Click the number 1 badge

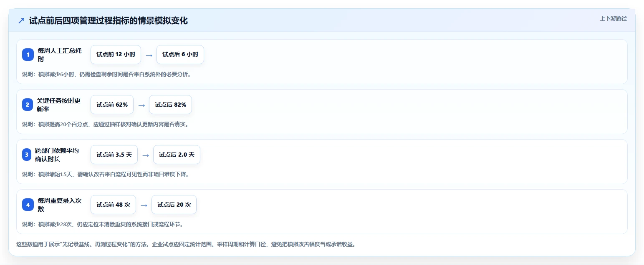(28, 55)
